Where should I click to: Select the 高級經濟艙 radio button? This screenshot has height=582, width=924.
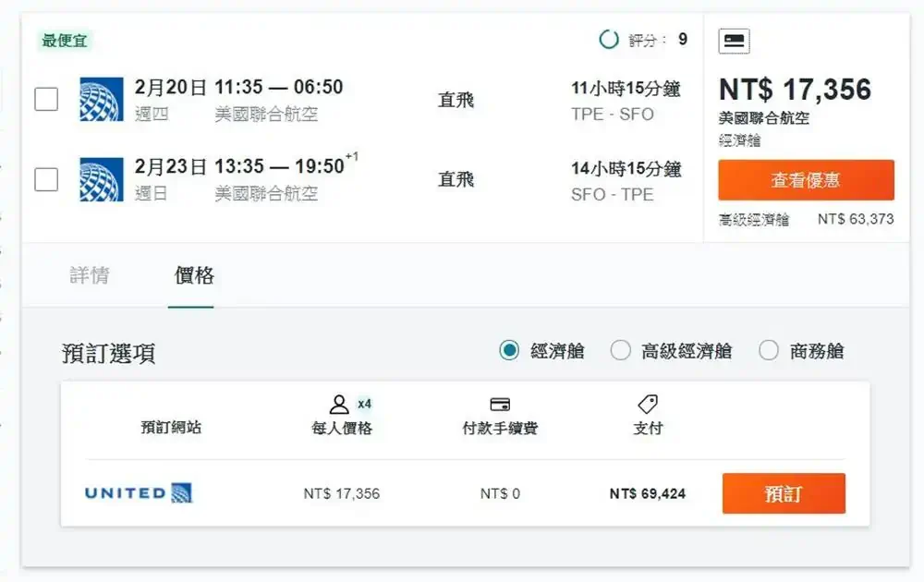620,350
